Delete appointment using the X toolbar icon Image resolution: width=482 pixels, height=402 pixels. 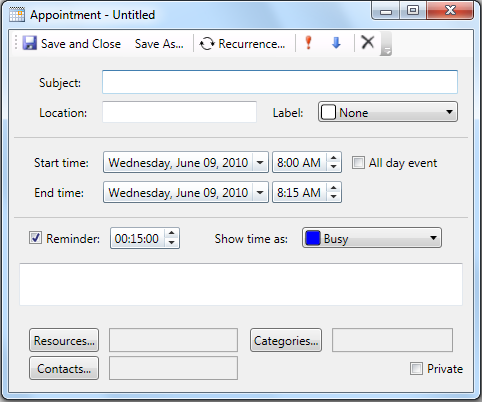point(368,42)
